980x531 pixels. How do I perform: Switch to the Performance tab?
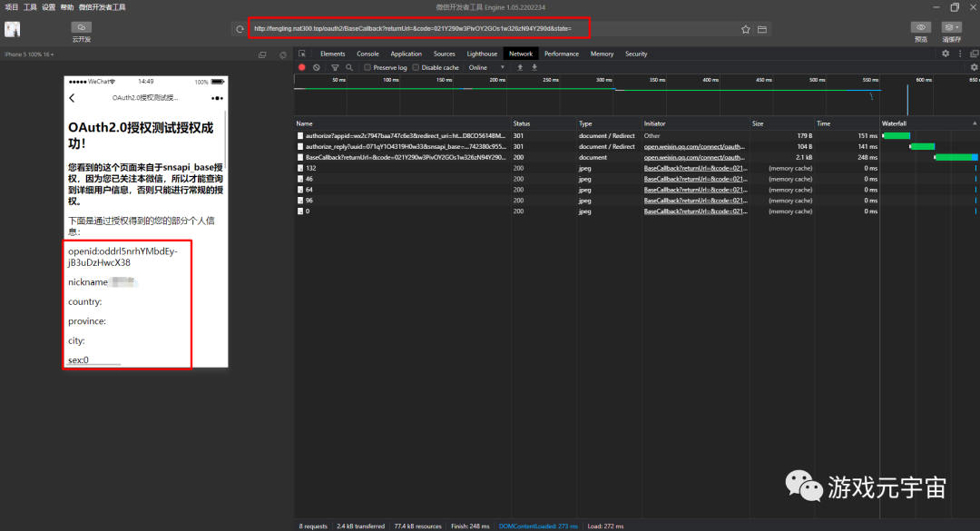(562, 54)
